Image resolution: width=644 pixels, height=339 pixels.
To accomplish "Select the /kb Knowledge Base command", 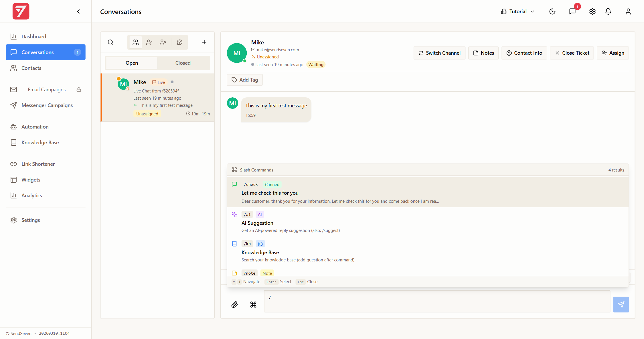I will (428, 252).
